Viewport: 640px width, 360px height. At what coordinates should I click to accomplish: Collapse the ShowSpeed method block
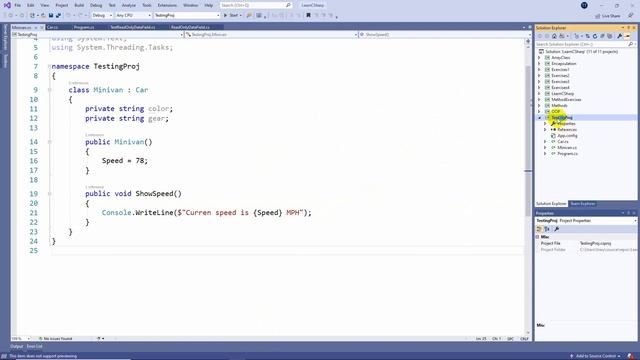click(x=49, y=194)
